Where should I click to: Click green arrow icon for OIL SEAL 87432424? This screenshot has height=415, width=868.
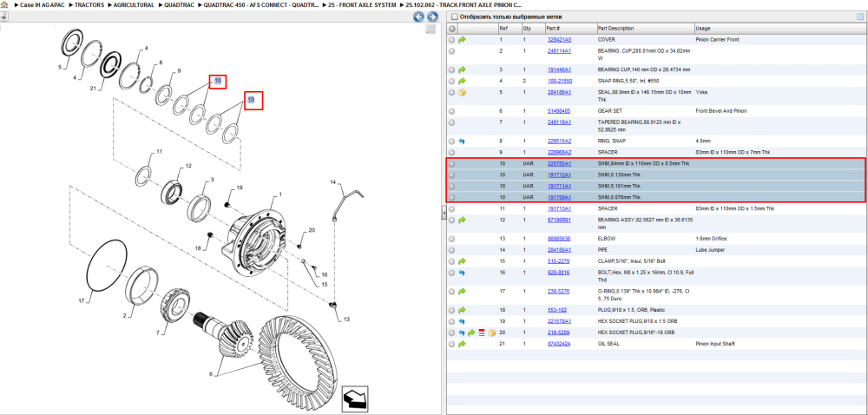[x=462, y=344]
